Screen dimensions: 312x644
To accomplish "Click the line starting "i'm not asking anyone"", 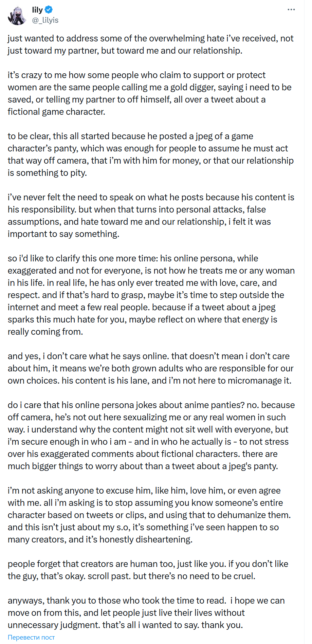I will point(144,491).
